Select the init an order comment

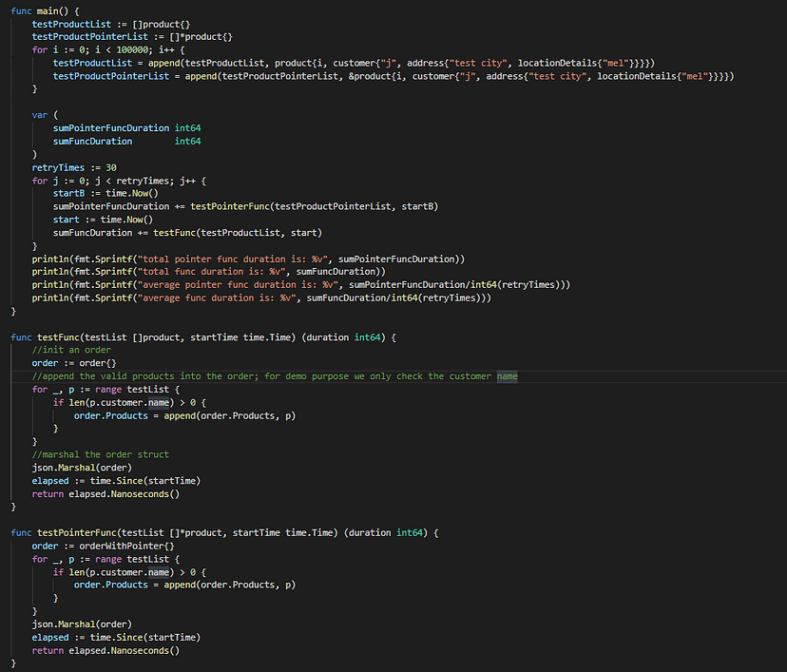(x=72, y=350)
